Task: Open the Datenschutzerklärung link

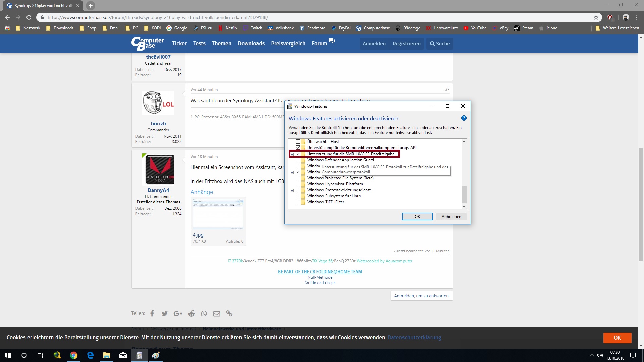Action: pyautogui.click(x=415, y=338)
